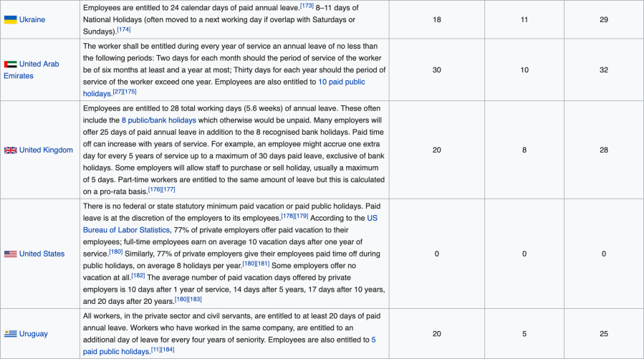Click the Uruguay flag icon
644x359 pixels.
[10, 334]
